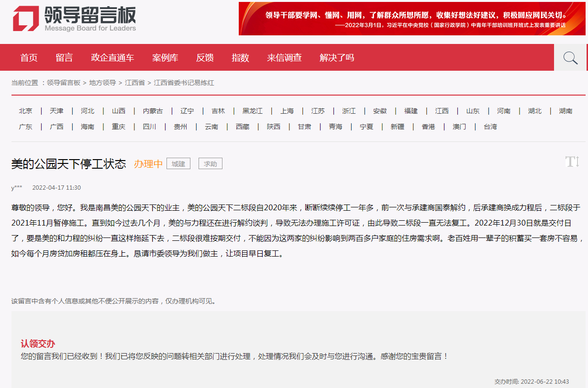Open the 留言 navigation menu item
Image resolution: width=588 pixels, height=388 pixels.
click(64, 58)
